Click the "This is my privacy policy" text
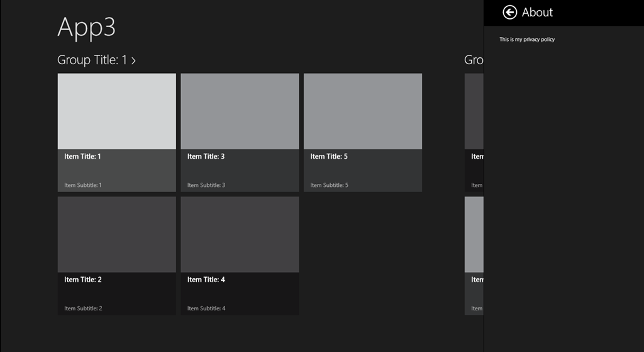The height and width of the screenshot is (352, 644). click(527, 40)
